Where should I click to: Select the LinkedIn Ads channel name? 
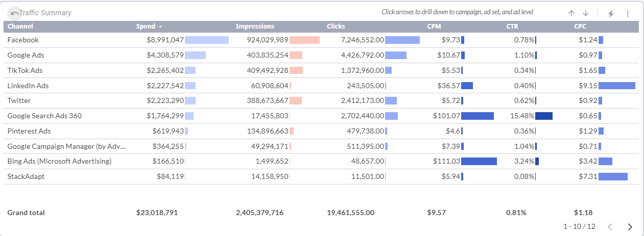(28, 86)
